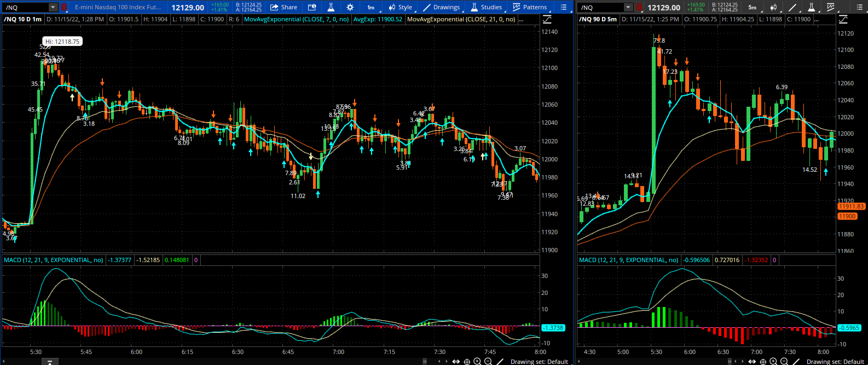Click the 11911.83 orange price tag

point(851,207)
